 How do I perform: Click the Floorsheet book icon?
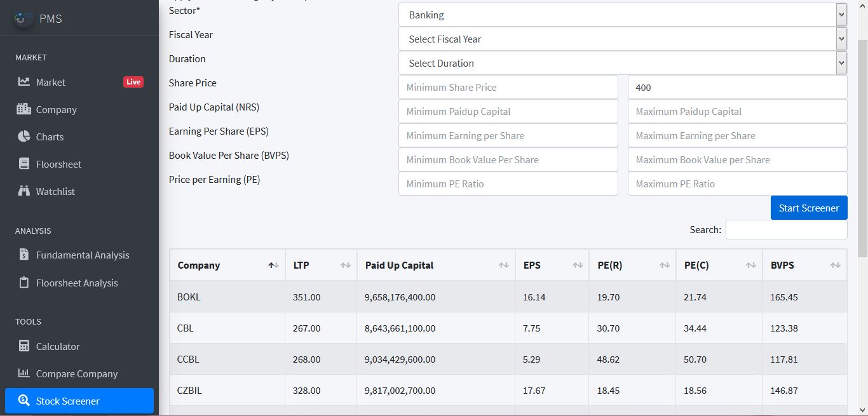(24, 164)
